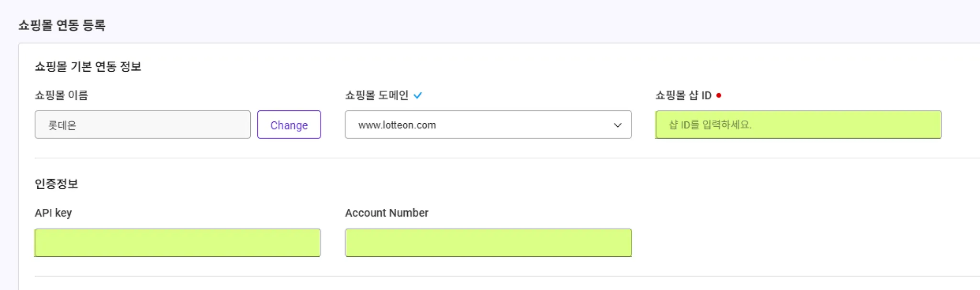Click the red required dot by 쇼핑몰 샵 ID
980x290 pixels.
(719, 96)
